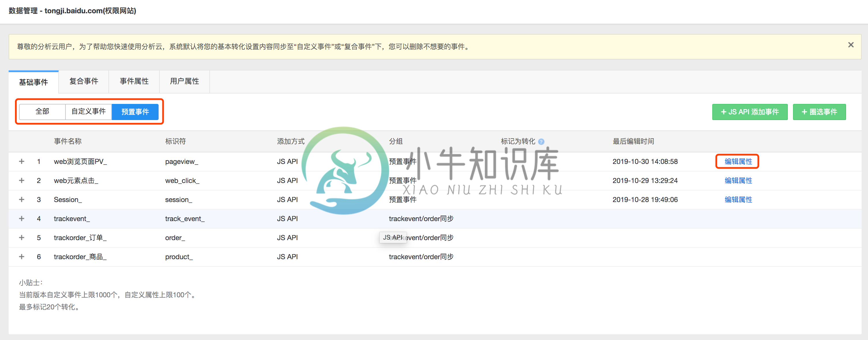The width and height of the screenshot is (868, 340).
Task: Click the event name web浏览页面PV_
Action: [80, 162]
